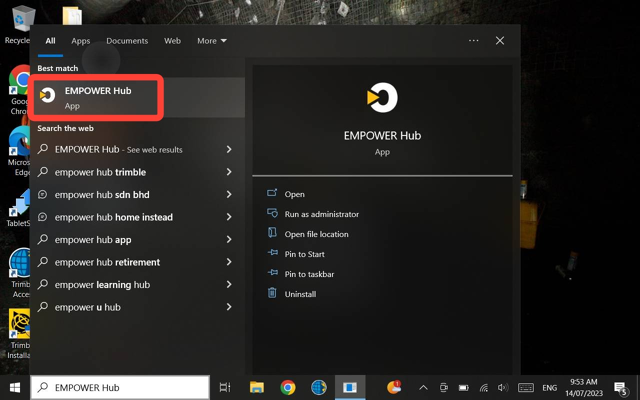The image size is (640, 400).
Task: Click the ENG language indicator
Action: point(549,388)
